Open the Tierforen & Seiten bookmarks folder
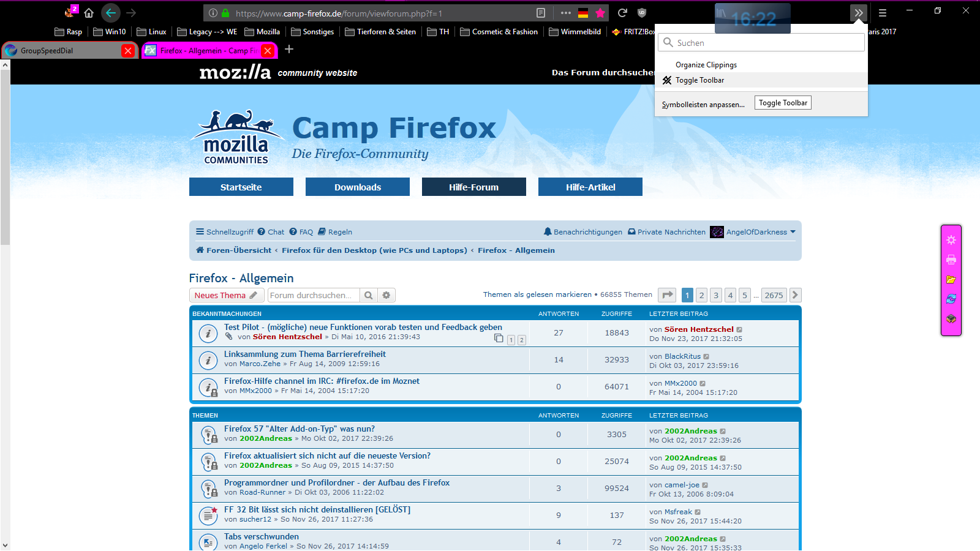The height and width of the screenshot is (551, 980). point(380,32)
